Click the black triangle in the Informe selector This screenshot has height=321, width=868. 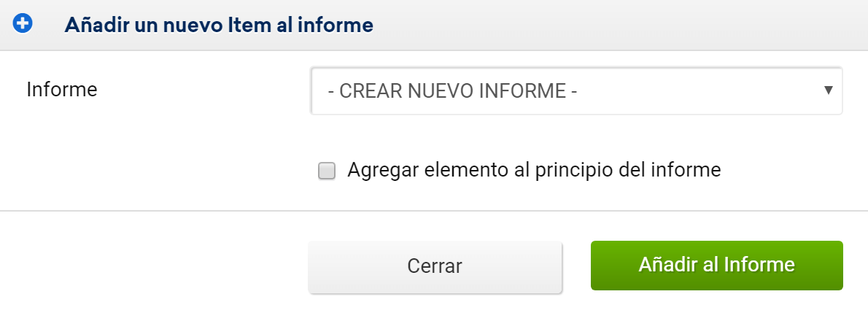tap(828, 90)
